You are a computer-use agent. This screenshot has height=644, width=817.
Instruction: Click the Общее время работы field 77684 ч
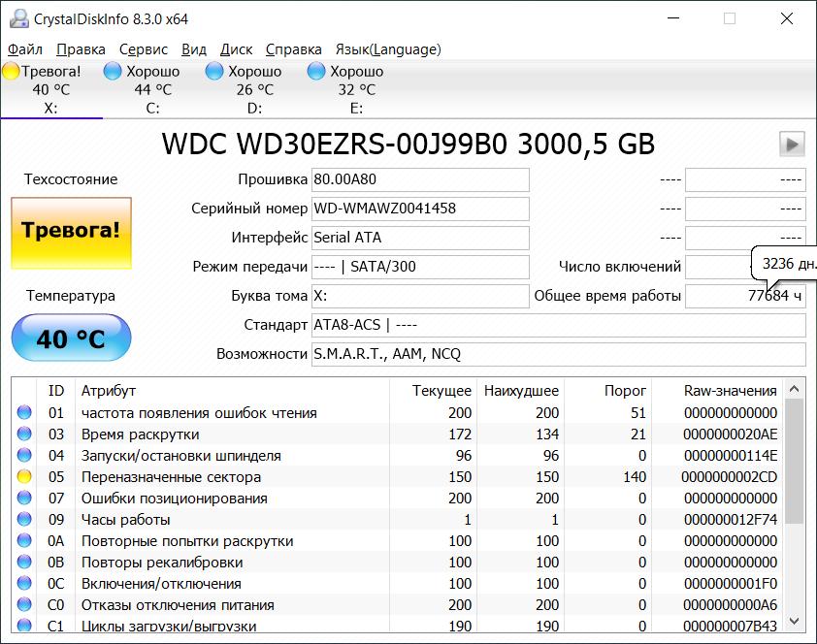pyautogui.click(x=745, y=296)
